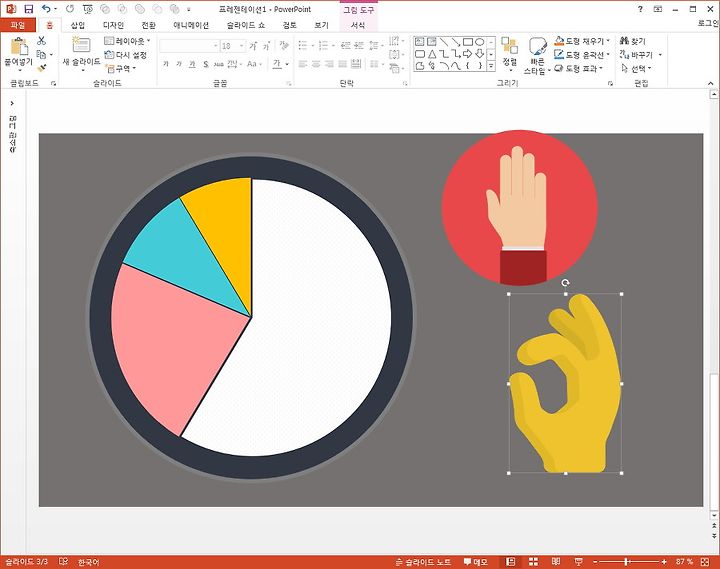
Task: Select the Down Arrow shape in gallery
Action: 479,54
